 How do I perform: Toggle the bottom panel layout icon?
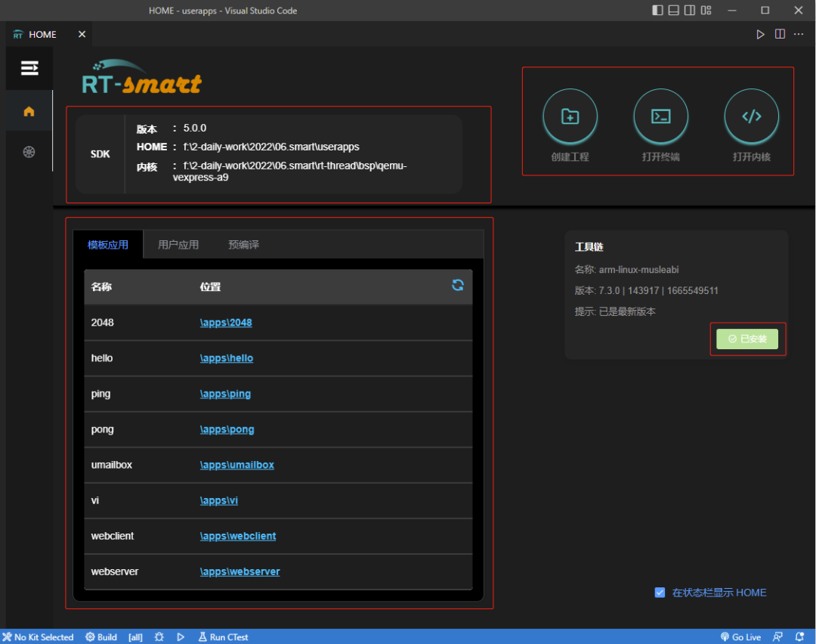[673, 11]
